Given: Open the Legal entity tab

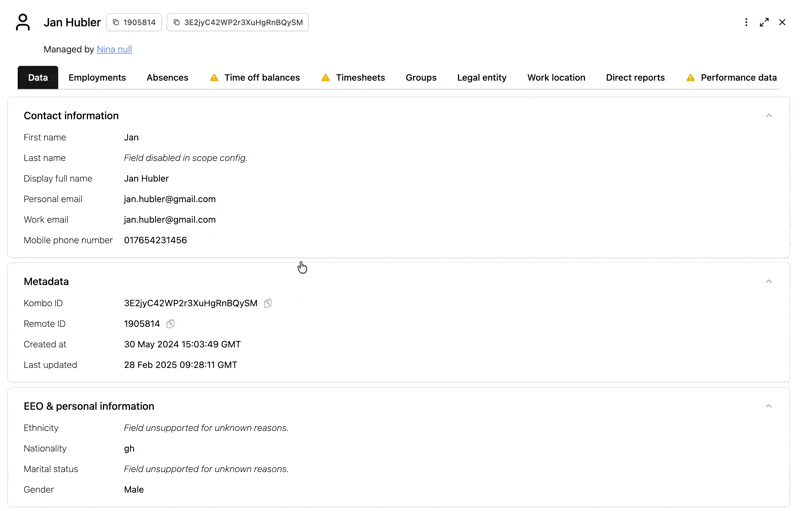Looking at the screenshot, I should (x=482, y=78).
